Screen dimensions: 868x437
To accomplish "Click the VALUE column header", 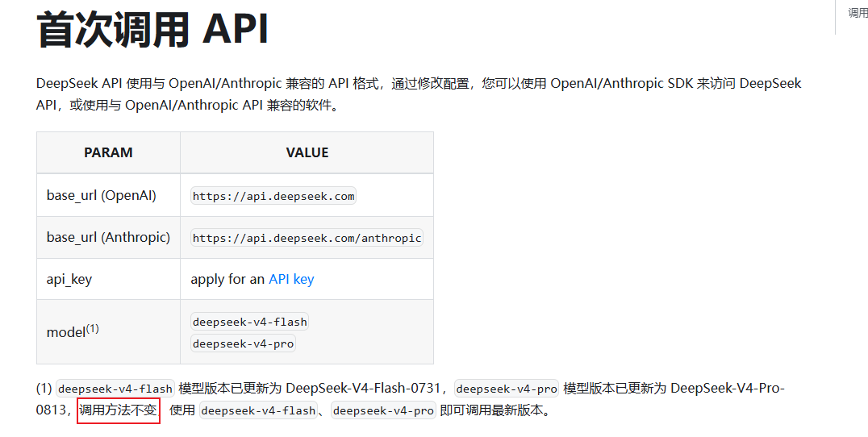I will 307,152.
